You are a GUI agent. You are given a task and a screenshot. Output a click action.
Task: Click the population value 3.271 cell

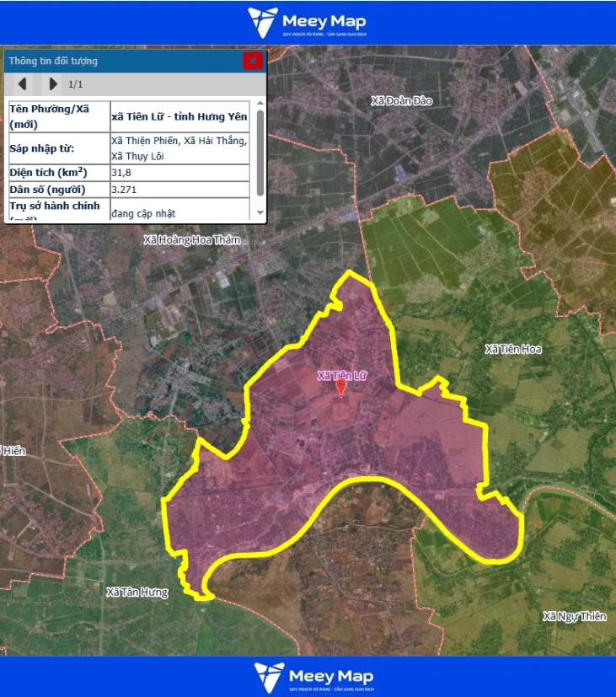[x=179, y=189]
